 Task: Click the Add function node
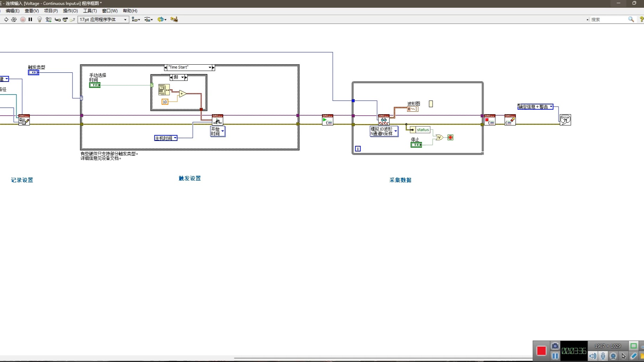pos(183,93)
